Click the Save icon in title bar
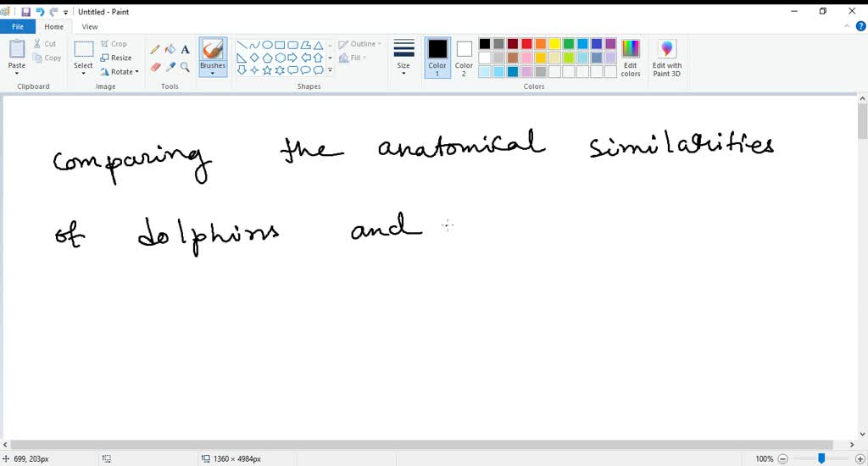 pyautogui.click(x=26, y=12)
